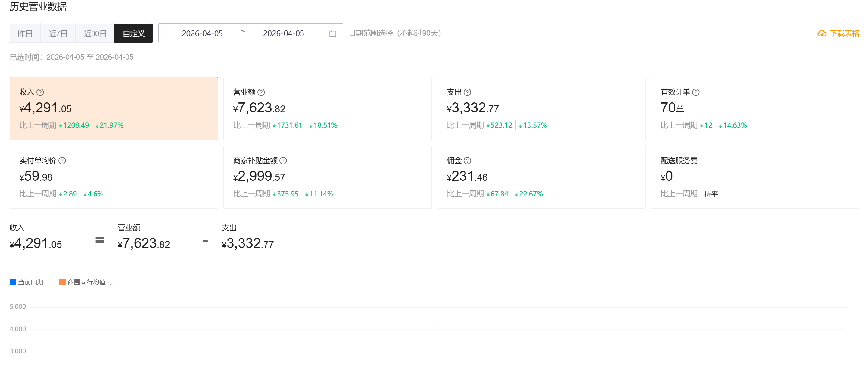Click the help icon next to 有效订单
Screen dimensions: 868x366
[696, 92]
